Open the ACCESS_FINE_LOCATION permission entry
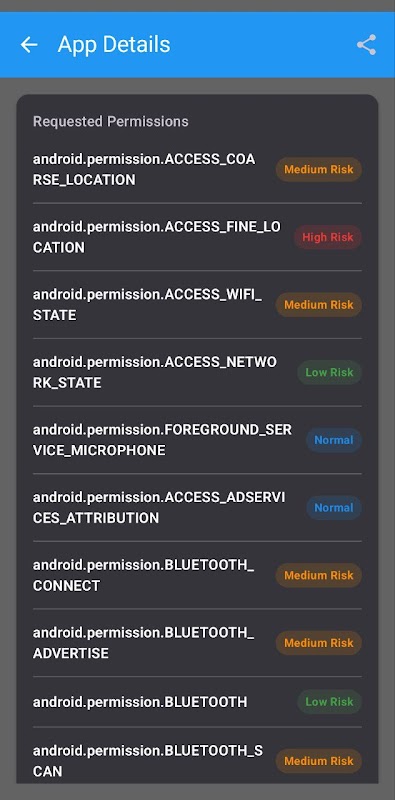This screenshot has height=800, width=395. [198, 237]
